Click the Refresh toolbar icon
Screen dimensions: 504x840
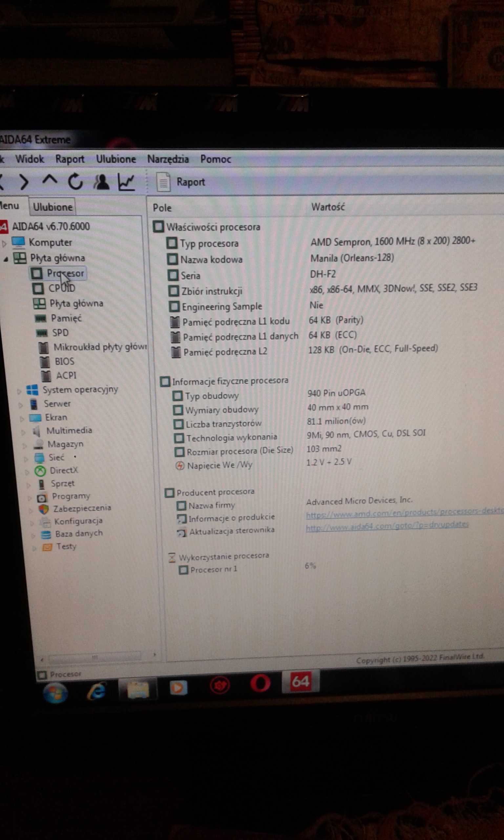[x=75, y=182]
